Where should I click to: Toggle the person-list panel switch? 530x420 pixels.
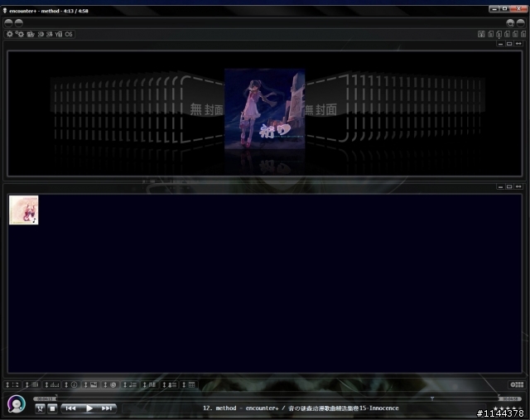170,385
